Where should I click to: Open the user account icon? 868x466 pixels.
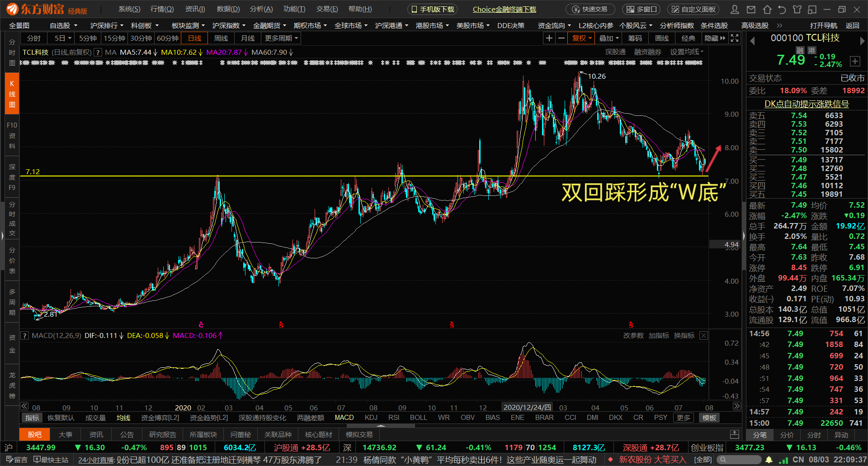pos(735,10)
